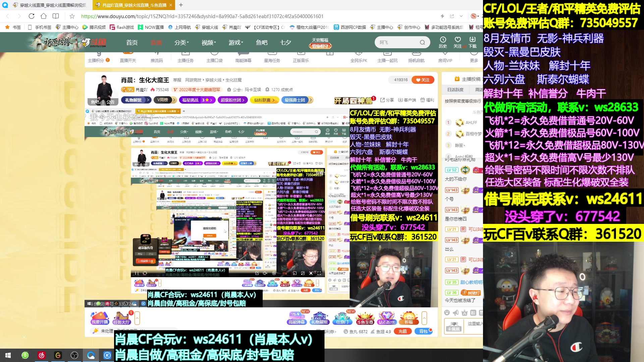Expand the arrow next to 任务大厅

[x=137, y=318]
